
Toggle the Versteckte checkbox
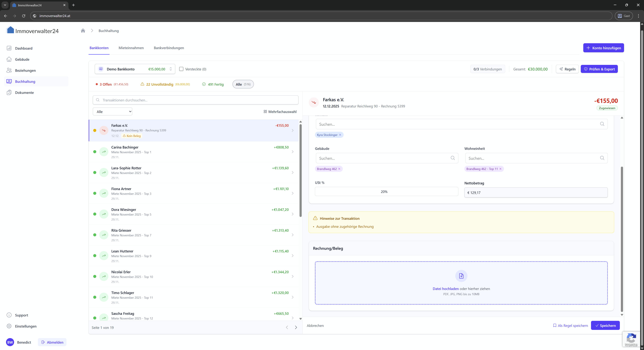[x=181, y=69]
